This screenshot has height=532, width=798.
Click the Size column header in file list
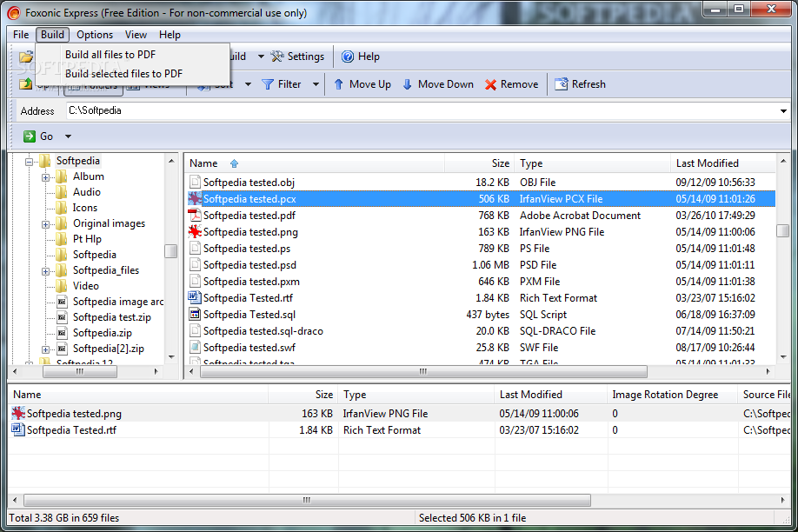pyautogui.click(x=478, y=163)
